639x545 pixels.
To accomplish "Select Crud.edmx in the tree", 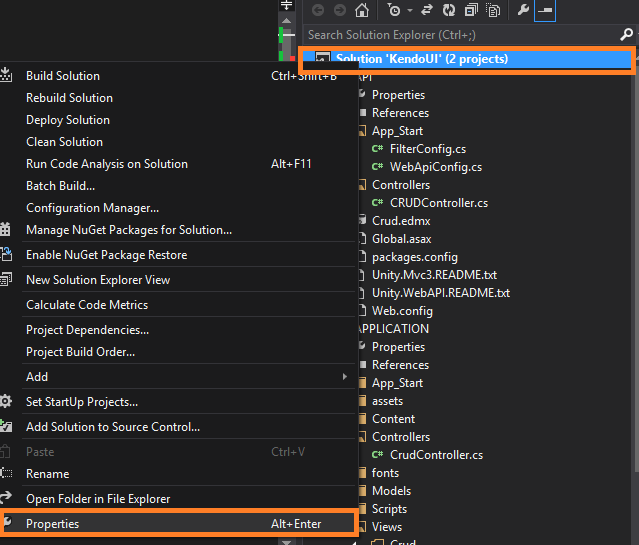I will 401,221.
